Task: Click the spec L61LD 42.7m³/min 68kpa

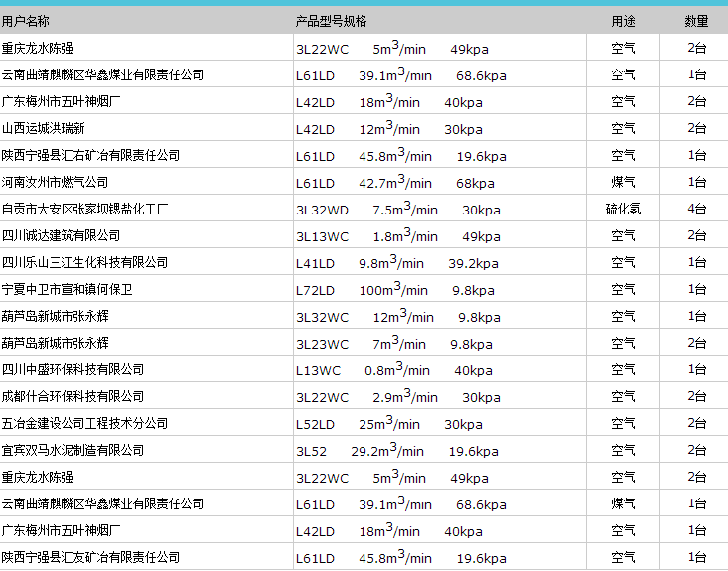Action: click(395, 182)
